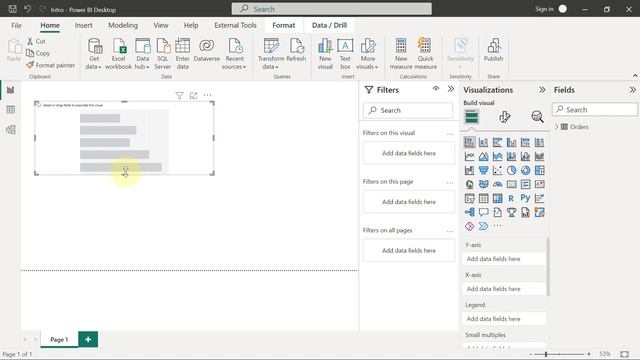Select the Treemap visual
The height and width of the screenshot is (360, 640).
[539, 170]
